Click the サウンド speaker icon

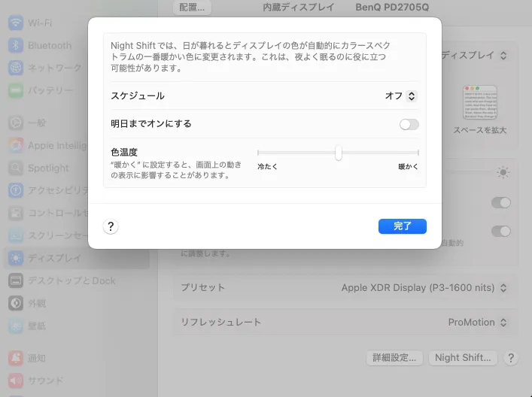point(16,380)
